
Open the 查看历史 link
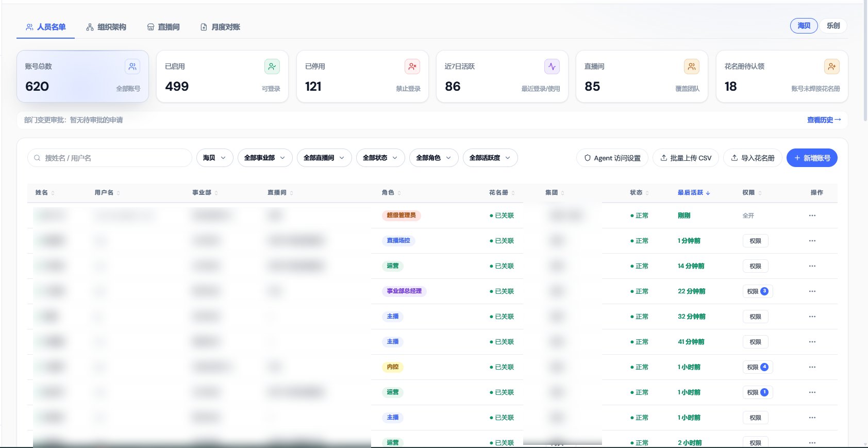click(824, 120)
